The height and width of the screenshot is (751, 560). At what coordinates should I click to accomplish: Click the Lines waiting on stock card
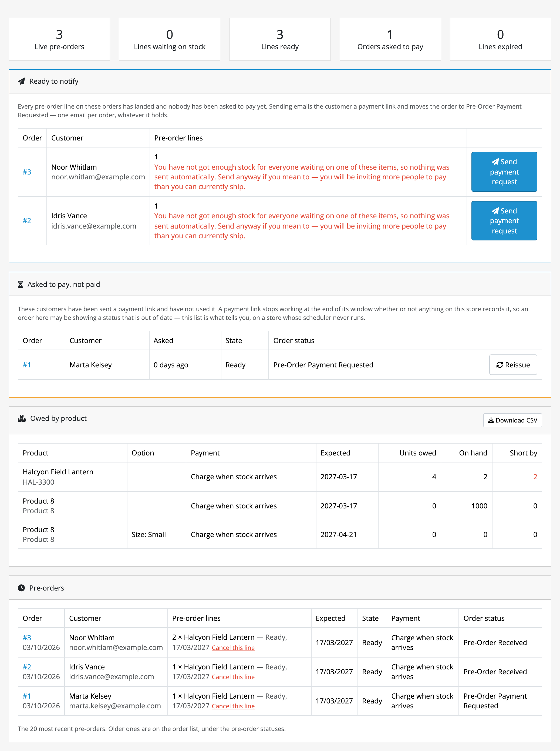pyautogui.click(x=170, y=39)
